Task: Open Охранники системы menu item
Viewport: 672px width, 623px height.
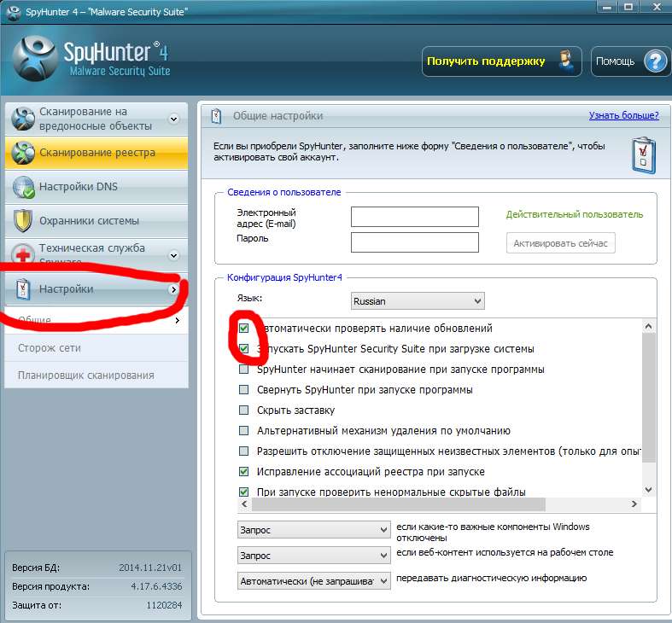Action: 96,221
